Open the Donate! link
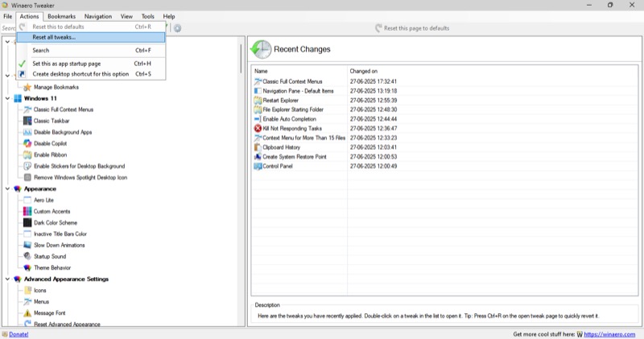 click(x=19, y=334)
